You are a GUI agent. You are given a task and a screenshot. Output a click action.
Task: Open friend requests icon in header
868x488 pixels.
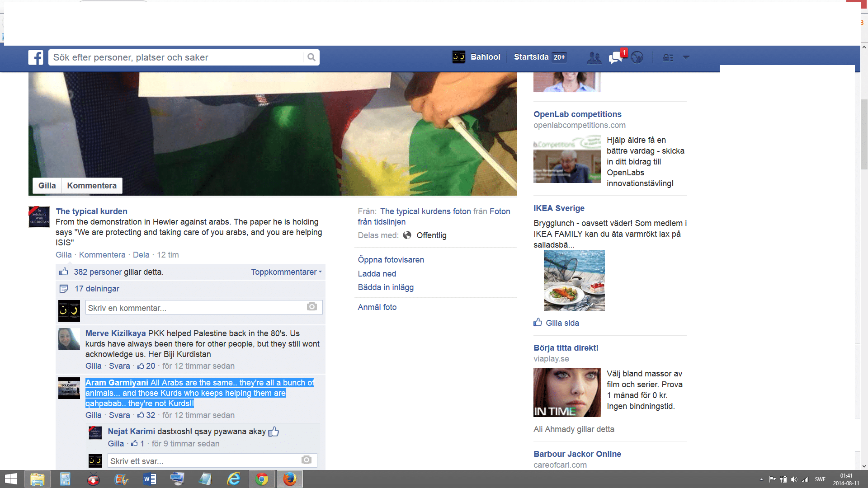[x=594, y=57]
